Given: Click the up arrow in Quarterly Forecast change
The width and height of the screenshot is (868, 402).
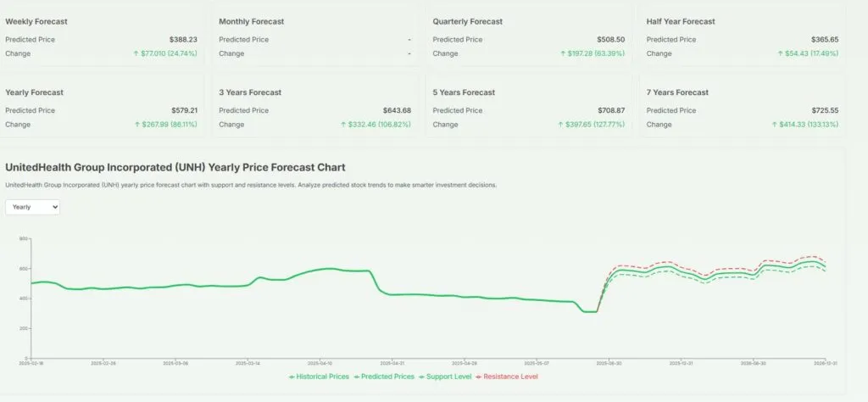Looking at the screenshot, I should 562,53.
